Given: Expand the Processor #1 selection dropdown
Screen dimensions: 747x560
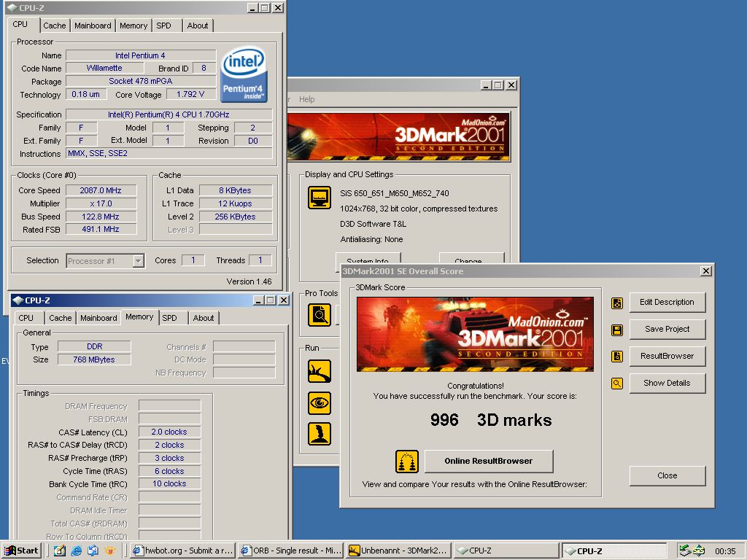Looking at the screenshot, I should tap(138, 261).
